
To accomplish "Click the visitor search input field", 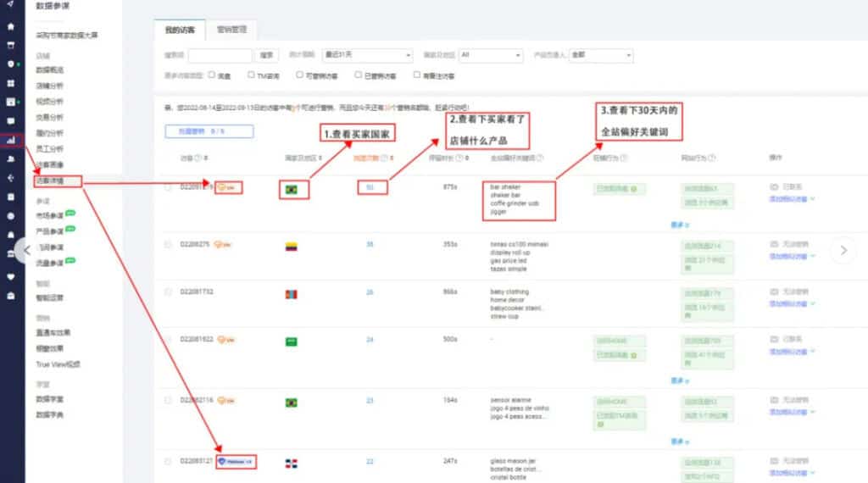I will click(220, 55).
